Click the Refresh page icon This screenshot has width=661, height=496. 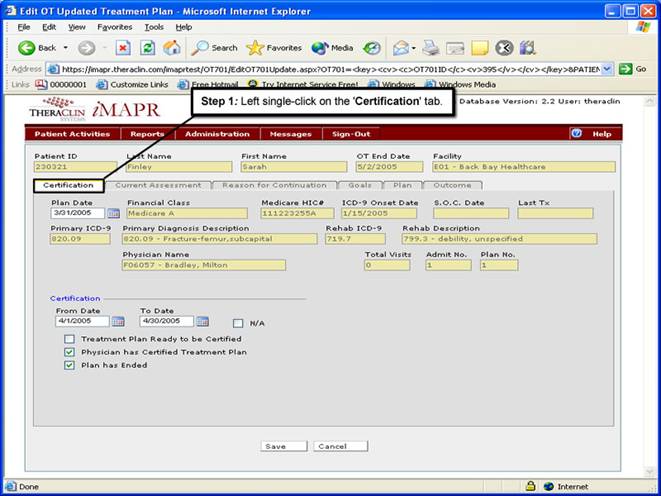[x=148, y=48]
